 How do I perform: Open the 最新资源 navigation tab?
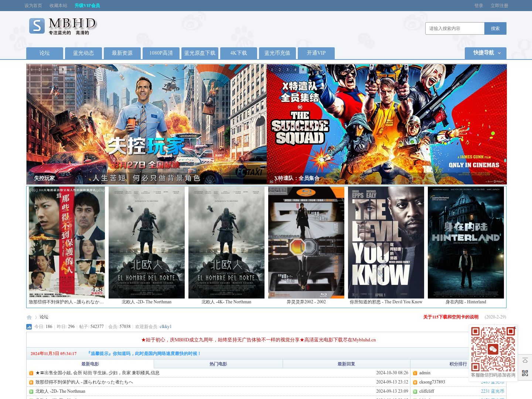[x=122, y=53]
